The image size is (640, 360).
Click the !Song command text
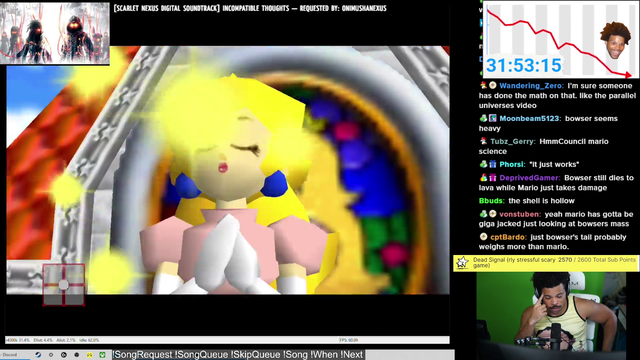[x=296, y=355]
